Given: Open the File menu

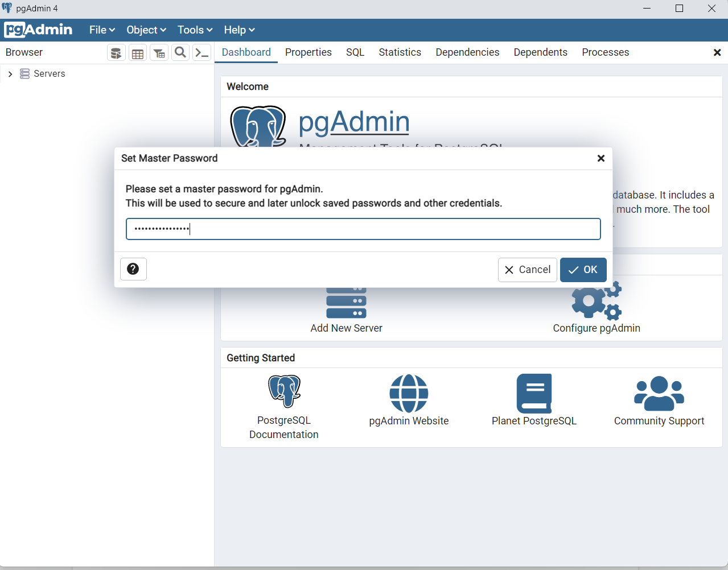Looking at the screenshot, I should coord(102,30).
